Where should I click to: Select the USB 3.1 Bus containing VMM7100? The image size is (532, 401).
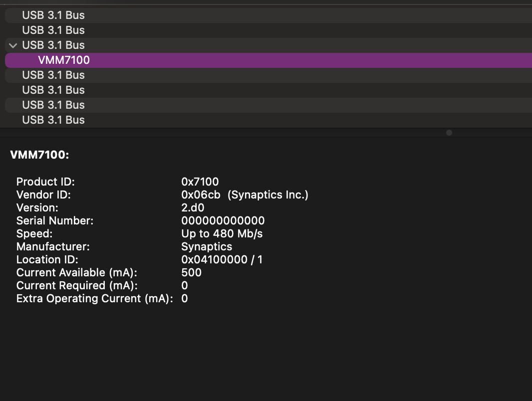click(x=53, y=45)
